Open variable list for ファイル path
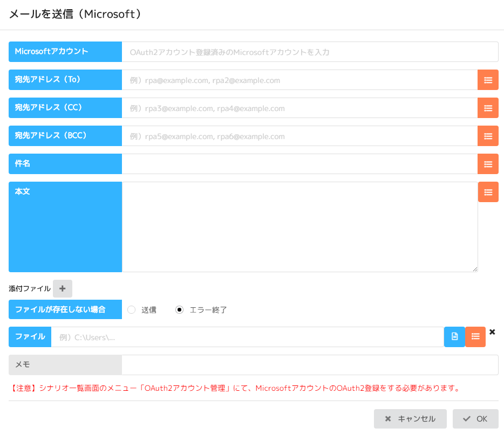504x435 pixels. point(475,337)
